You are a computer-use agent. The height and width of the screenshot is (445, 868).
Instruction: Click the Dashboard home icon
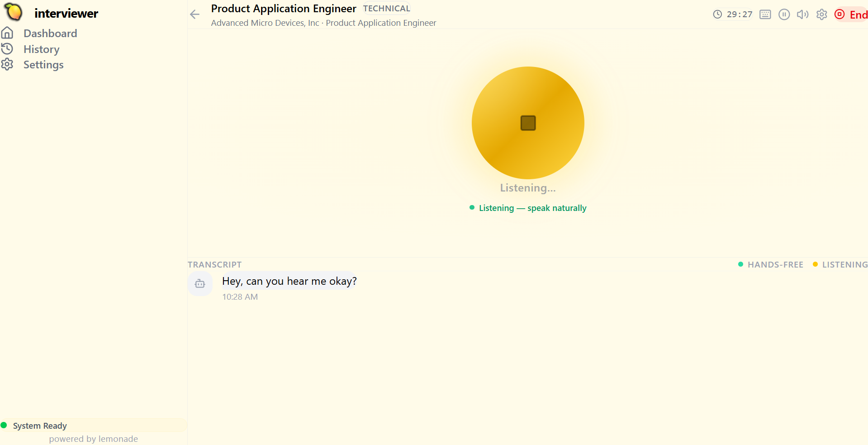pyautogui.click(x=7, y=33)
